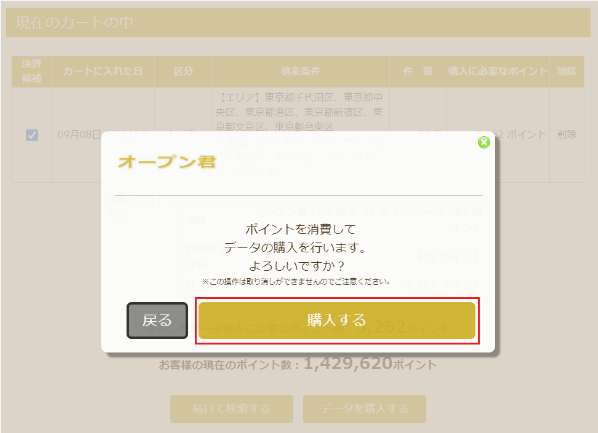Image resolution: width=598 pixels, height=433 pixels.
Task: Go back with the 戻る button
Action: [157, 320]
